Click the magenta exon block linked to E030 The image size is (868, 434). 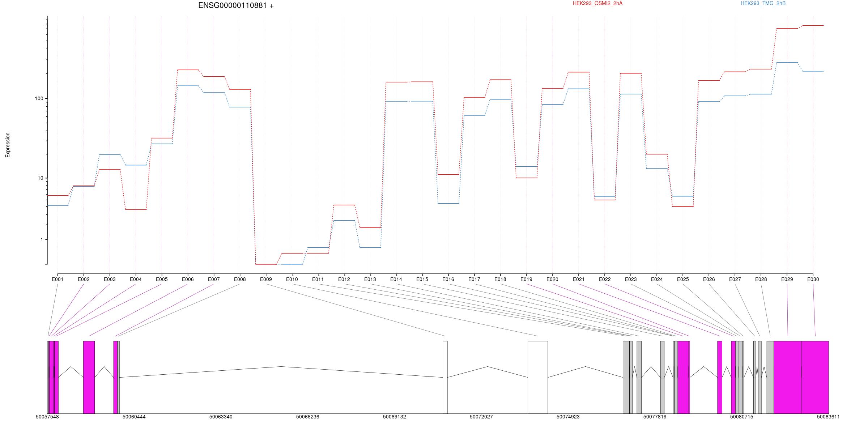(815, 377)
